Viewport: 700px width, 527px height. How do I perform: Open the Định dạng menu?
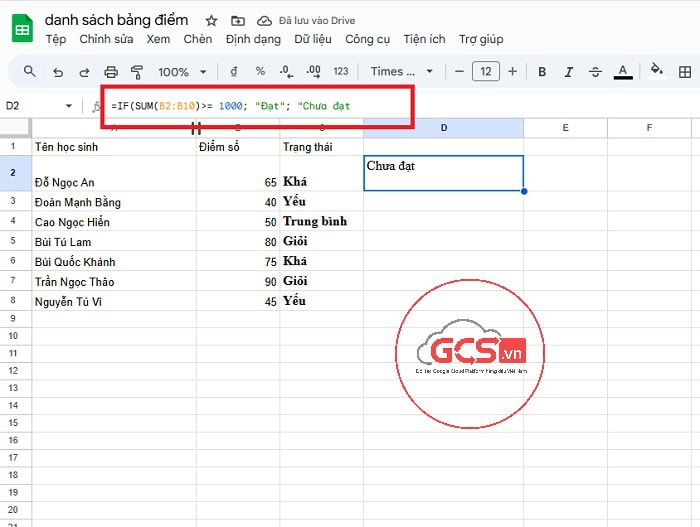pos(254,39)
